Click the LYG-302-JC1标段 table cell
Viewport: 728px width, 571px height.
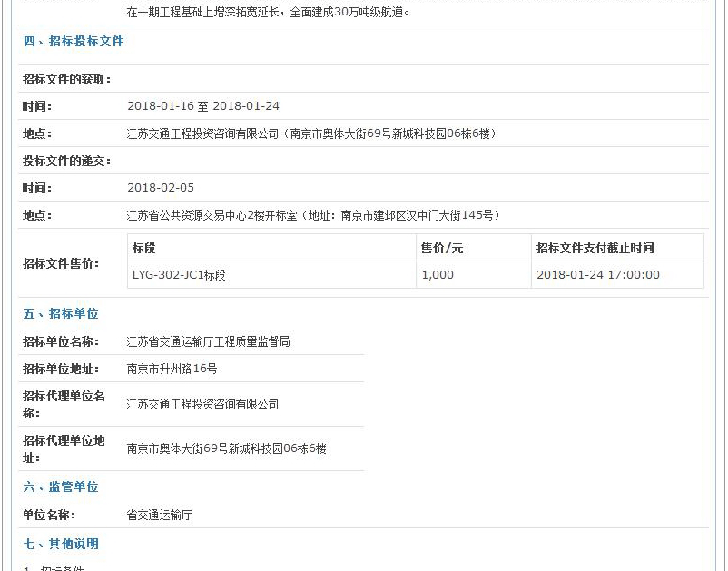pos(179,274)
